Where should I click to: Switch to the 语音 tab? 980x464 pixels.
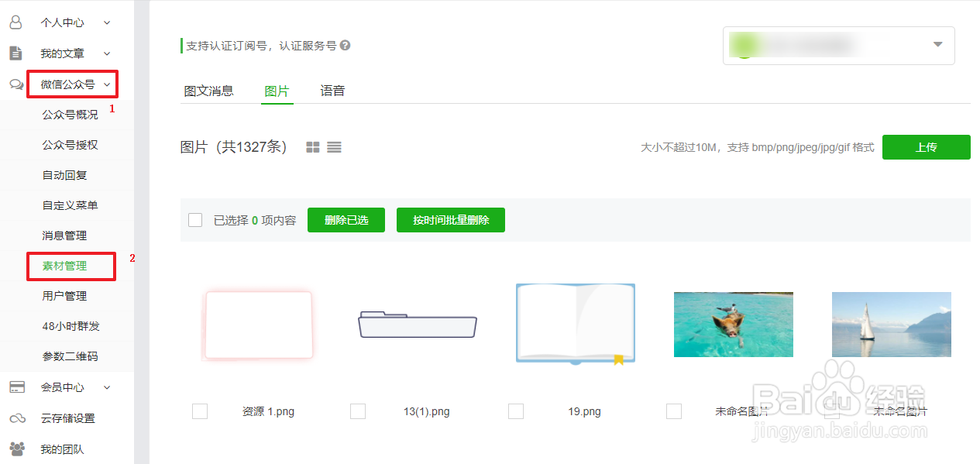coord(332,91)
